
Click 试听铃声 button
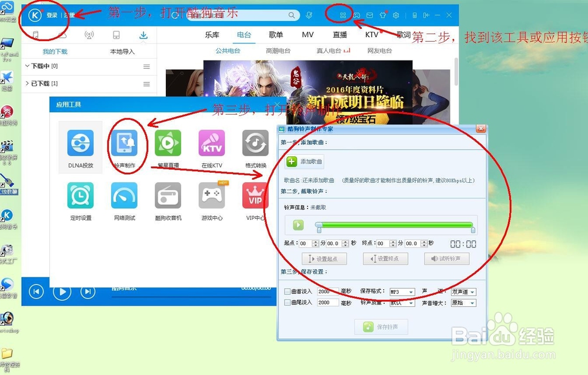pyautogui.click(x=447, y=259)
